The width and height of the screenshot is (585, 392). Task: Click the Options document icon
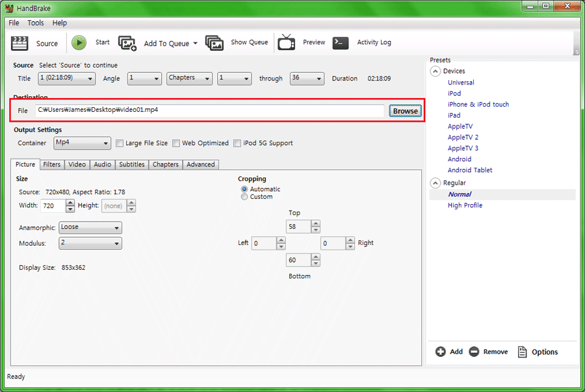tap(523, 352)
